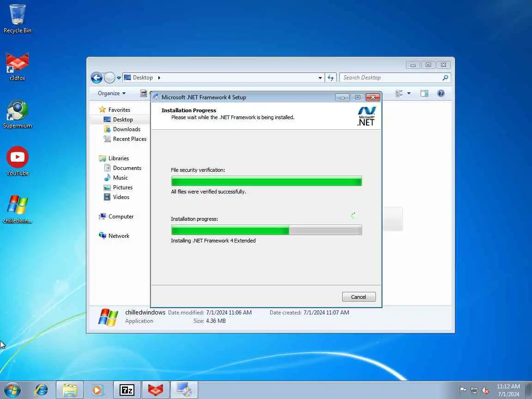Image resolution: width=532 pixels, height=399 pixels.
Task: Launch Internet Explorer from taskbar
Action: pyautogui.click(x=42, y=390)
